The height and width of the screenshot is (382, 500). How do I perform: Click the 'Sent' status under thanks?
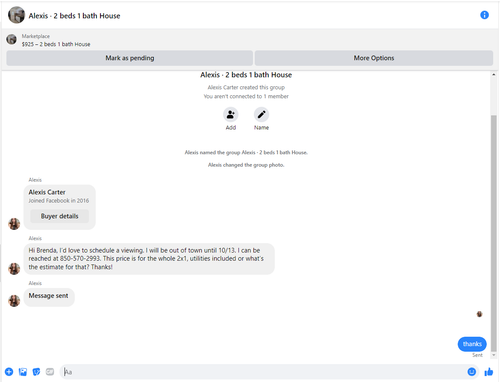point(477,355)
